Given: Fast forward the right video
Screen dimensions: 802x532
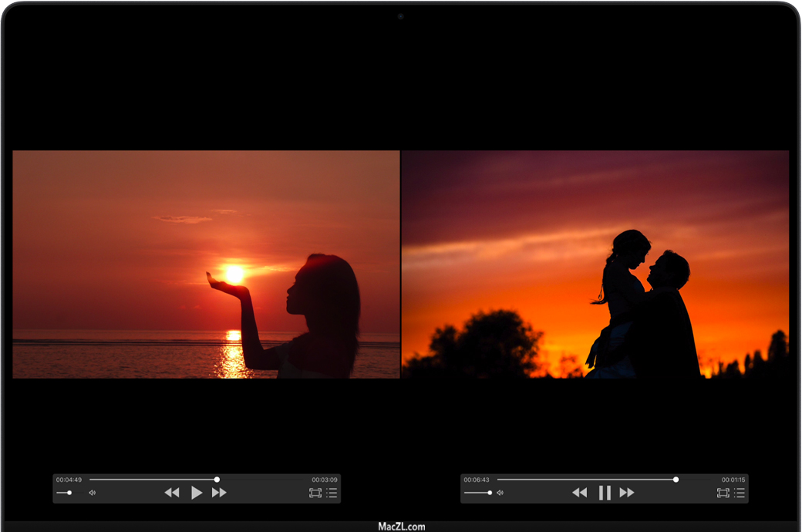Looking at the screenshot, I should 628,493.
